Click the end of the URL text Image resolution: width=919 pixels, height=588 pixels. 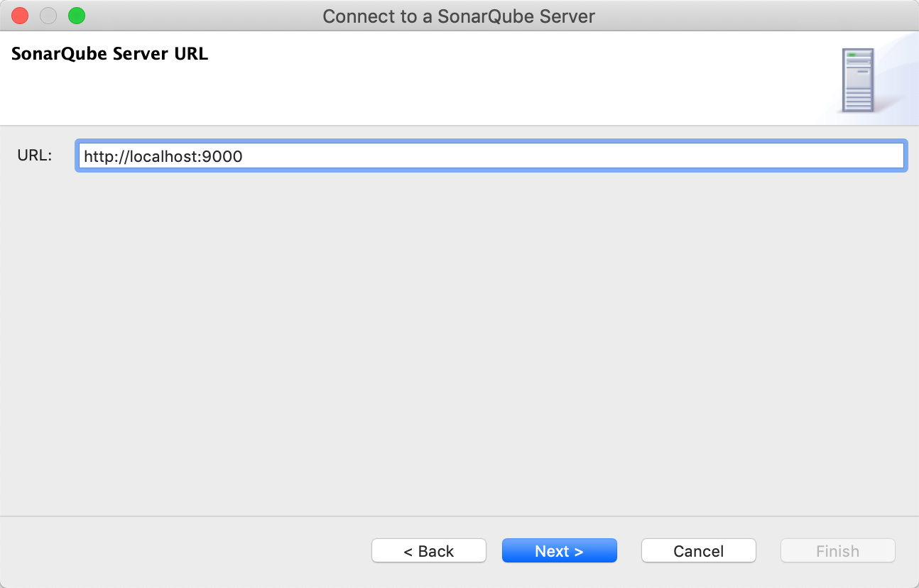click(x=245, y=156)
